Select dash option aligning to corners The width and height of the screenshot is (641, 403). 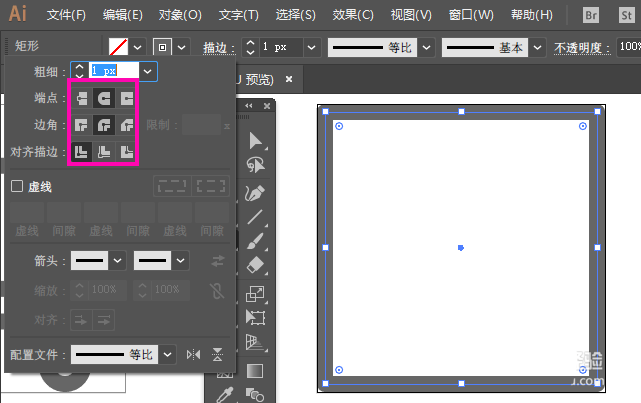(211, 186)
